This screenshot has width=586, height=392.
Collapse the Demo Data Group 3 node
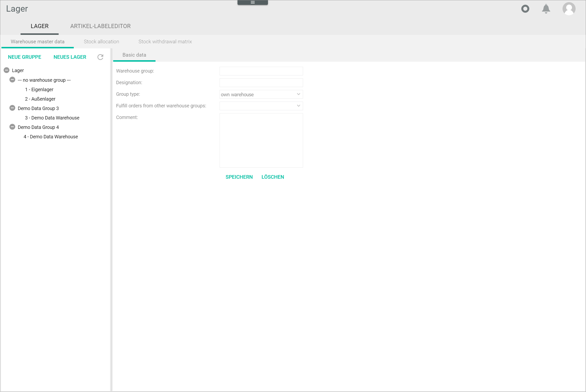tap(12, 108)
